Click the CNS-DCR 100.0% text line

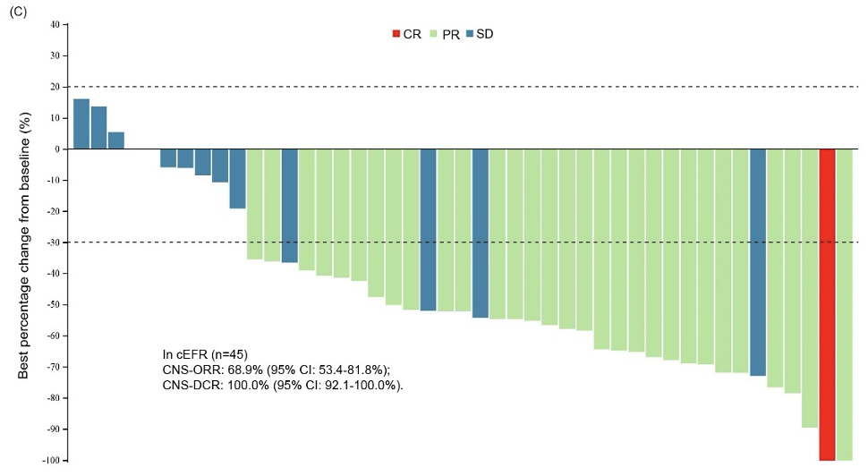pyautogui.click(x=278, y=385)
